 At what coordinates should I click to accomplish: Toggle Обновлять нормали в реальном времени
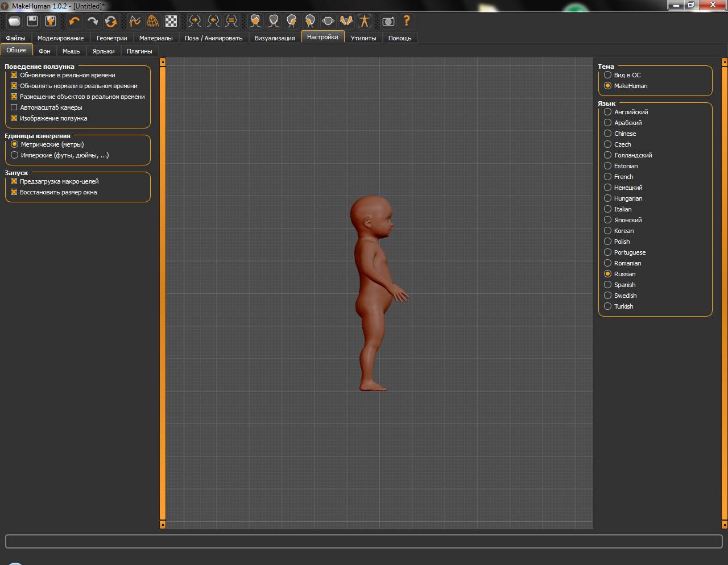[14, 86]
